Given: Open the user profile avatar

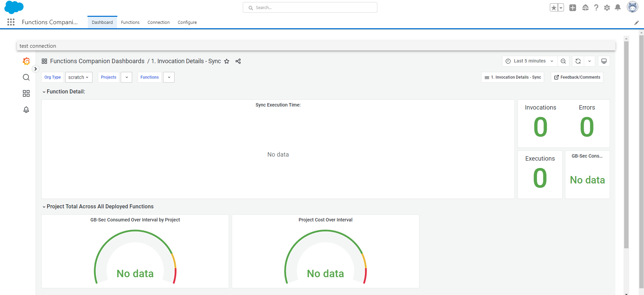Looking at the screenshot, I should pyautogui.click(x=633, y=7).
